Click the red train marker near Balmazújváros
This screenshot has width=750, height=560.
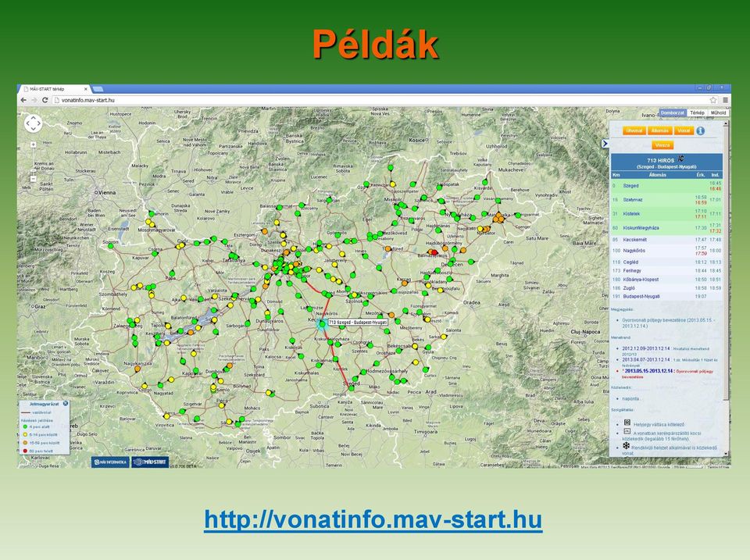pyautogui.click(x=434, y=252)
